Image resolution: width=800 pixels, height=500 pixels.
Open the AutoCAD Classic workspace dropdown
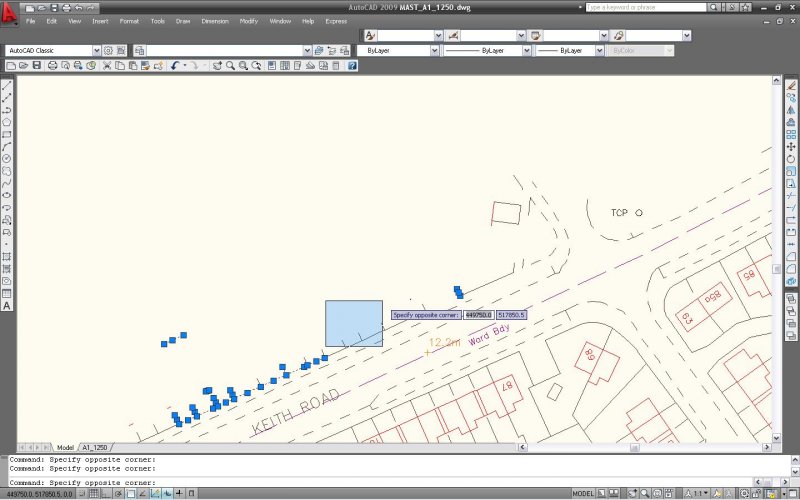[x=96, y=50]
